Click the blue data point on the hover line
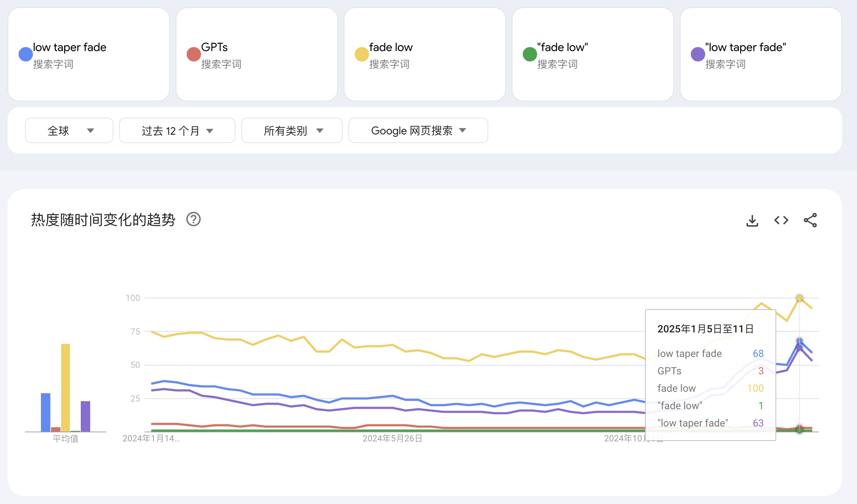The height and width of the screenshot is (504, 857). pos(799,341)
